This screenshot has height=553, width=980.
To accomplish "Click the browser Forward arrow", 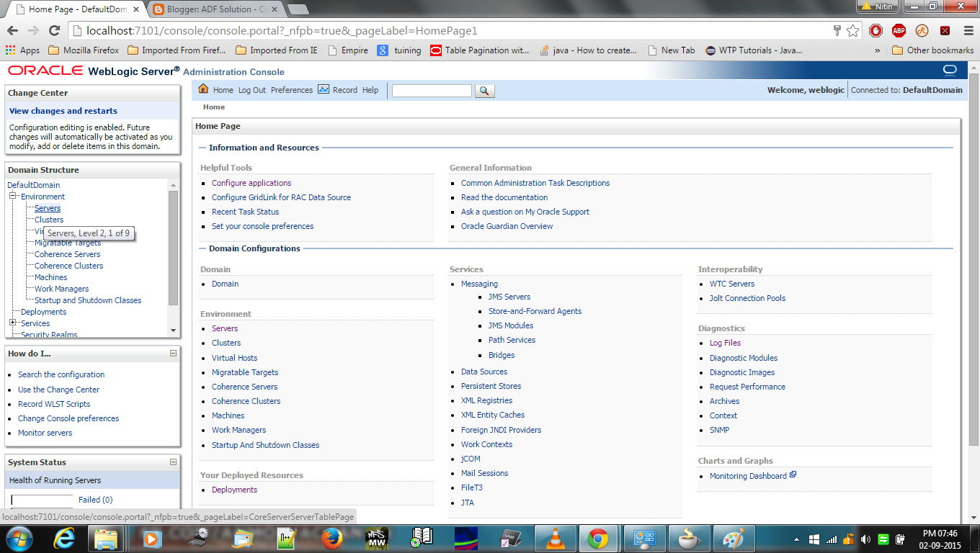I will click(x=33, y=31).
